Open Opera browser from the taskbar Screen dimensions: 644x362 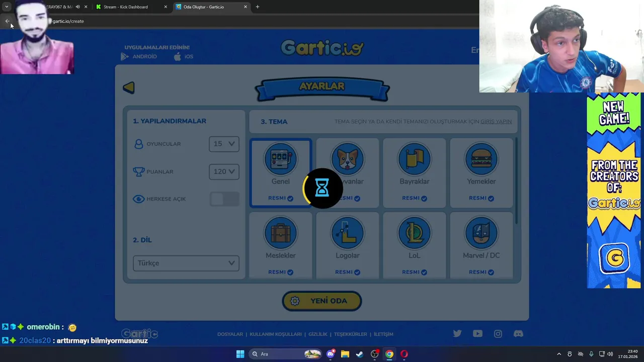pyautogui.click(x=404, y=354)
